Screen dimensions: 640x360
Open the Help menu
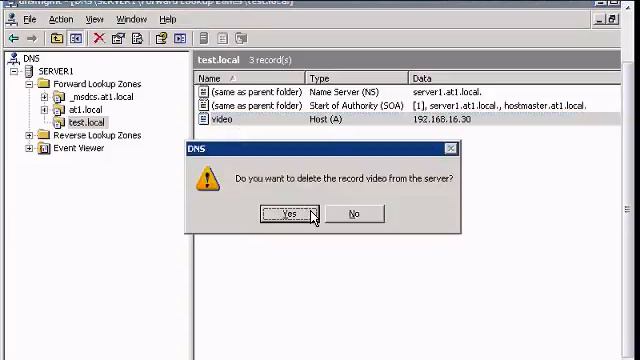coord(167,19)
